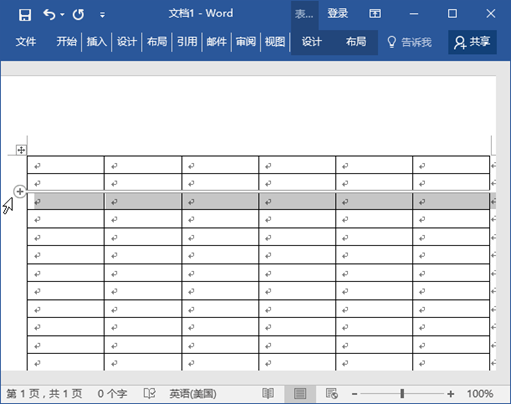
Task: Insert a row with the plus circle control
Action: 20,191
